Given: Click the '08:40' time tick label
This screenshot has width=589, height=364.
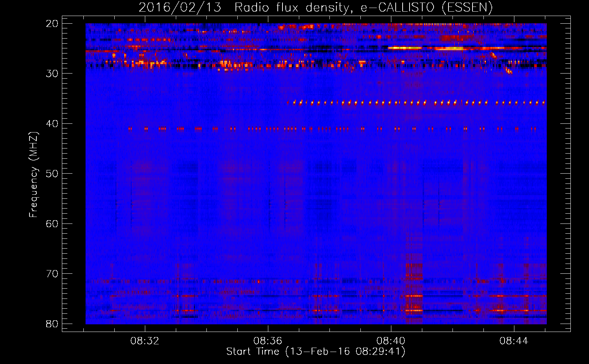Looking at the screenshot, I should 391,341.
